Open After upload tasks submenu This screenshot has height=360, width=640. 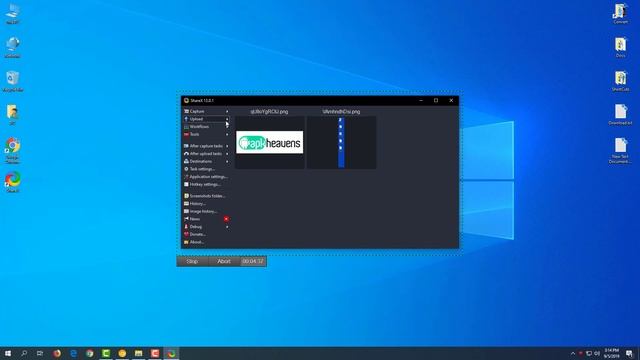(x=206, y=153)
